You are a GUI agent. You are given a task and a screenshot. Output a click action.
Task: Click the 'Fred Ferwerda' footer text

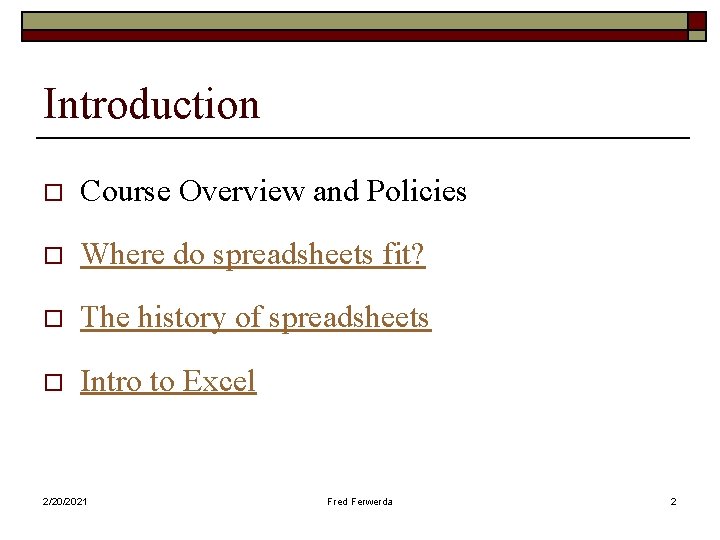360,501
